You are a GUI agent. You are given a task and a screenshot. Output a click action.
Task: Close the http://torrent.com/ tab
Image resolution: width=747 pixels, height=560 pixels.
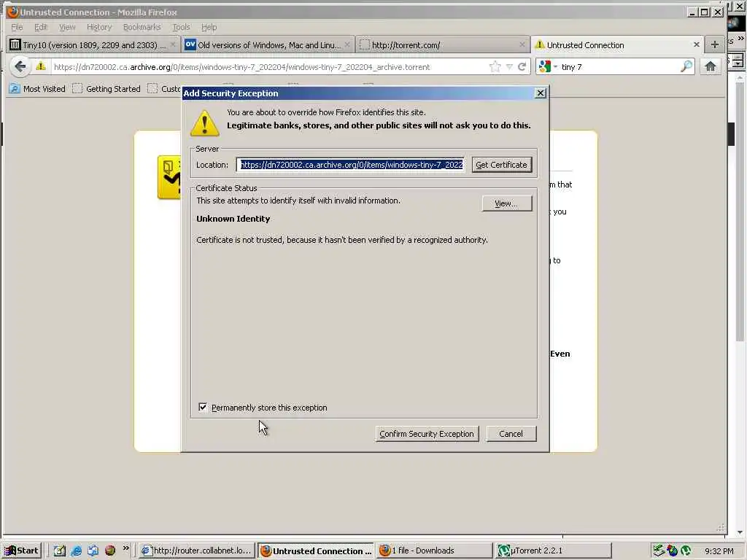pos(522,44)
